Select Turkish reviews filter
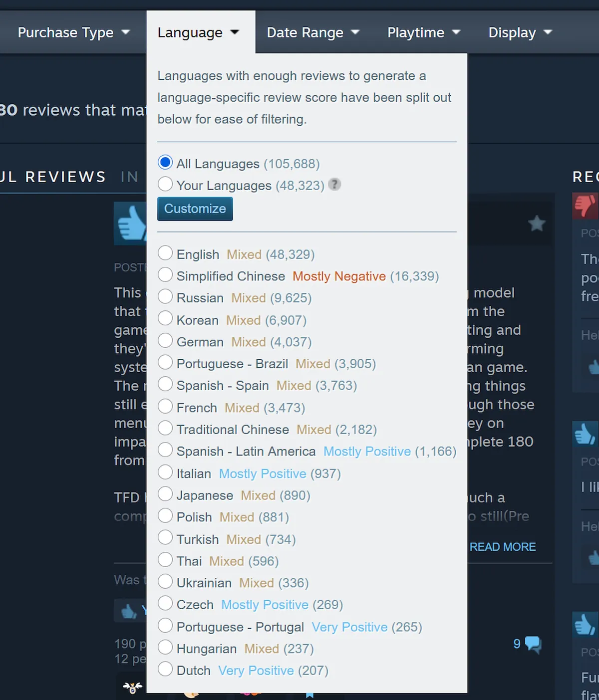Viewport: 599px width, 700px height. pos(165,538)
